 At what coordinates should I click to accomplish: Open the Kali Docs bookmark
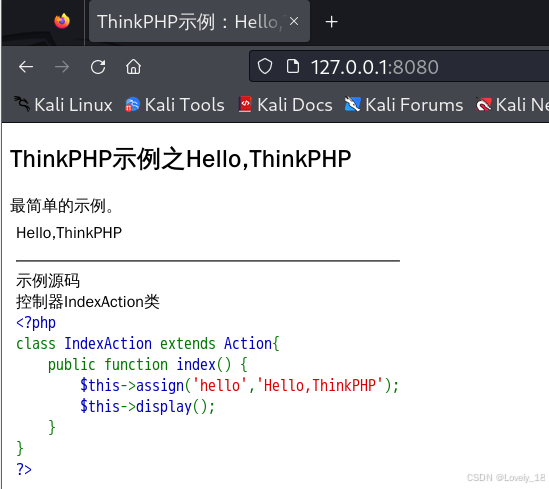tap(285, 105)
